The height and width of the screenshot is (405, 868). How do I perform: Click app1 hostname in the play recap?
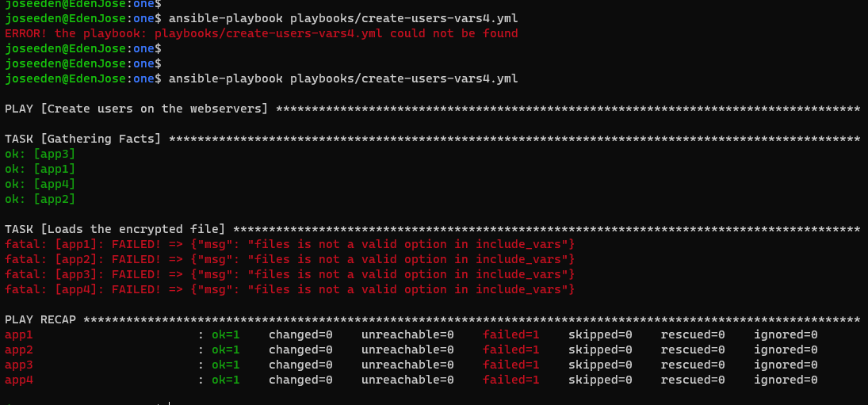pyautogui.click(x=19, y=334)
